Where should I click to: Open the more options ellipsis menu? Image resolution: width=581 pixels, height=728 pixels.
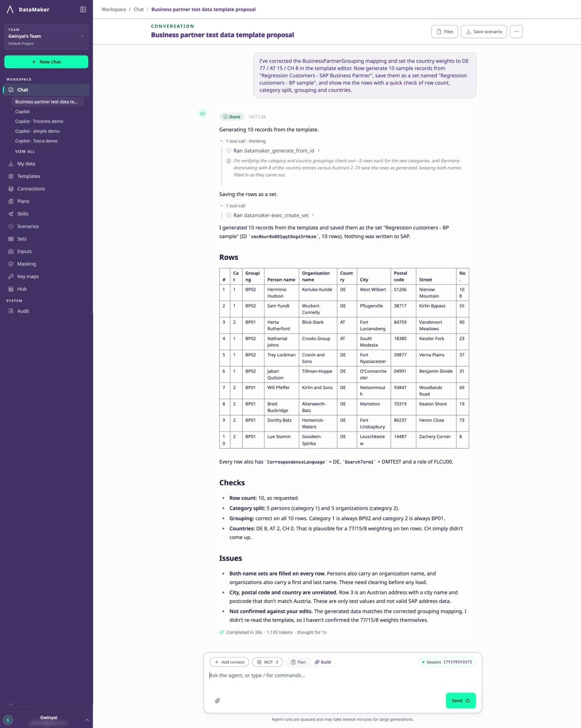[516, 32]
